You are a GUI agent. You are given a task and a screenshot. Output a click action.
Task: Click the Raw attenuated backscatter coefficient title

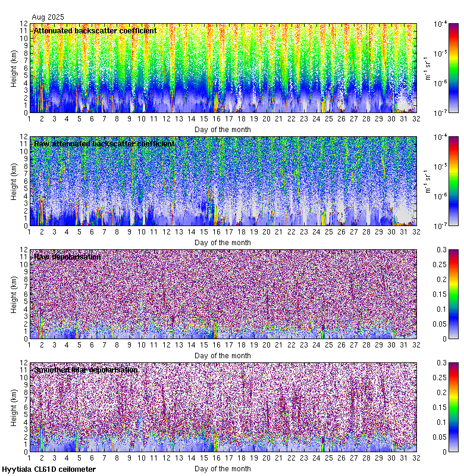point(104,143)
